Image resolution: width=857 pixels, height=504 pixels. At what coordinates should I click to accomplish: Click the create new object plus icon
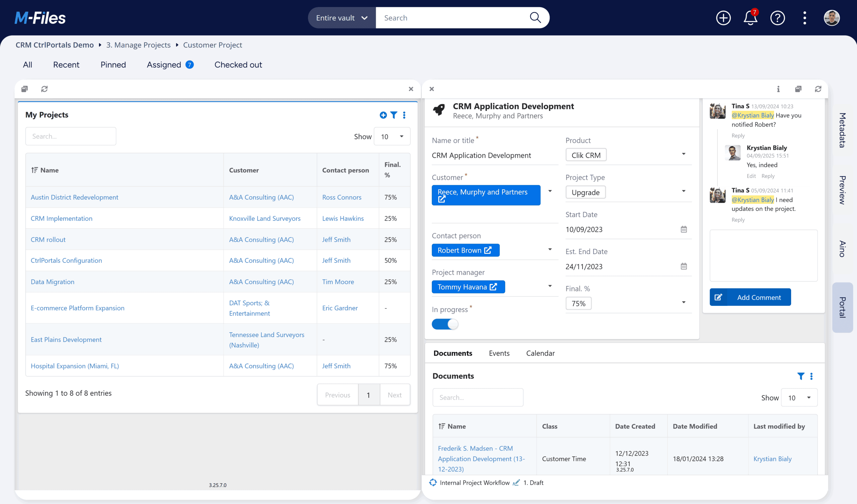(723, 18)
